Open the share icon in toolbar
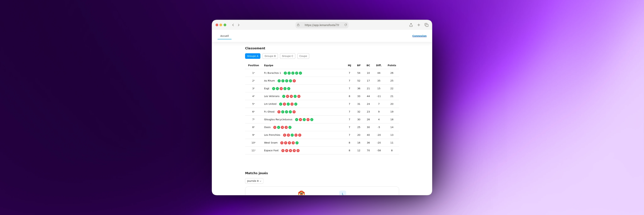This screenshot has height=215, width=644. [x=411, y=25]
